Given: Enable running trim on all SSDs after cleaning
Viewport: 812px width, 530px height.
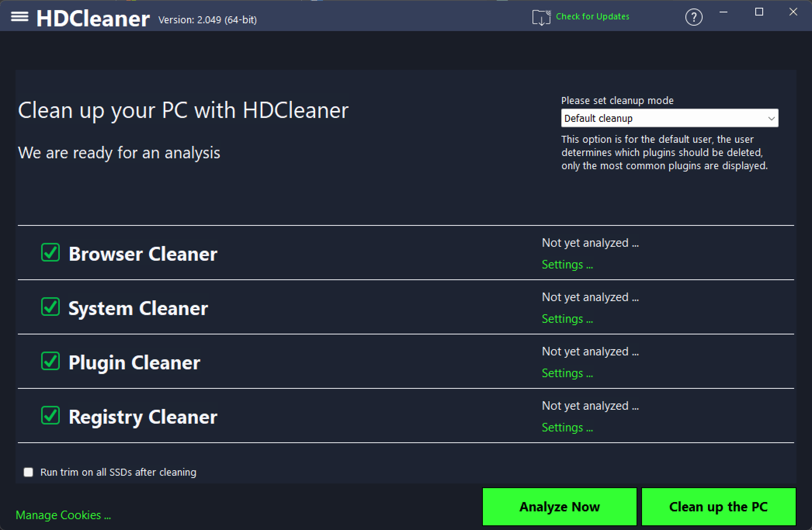Looking at the screenshot, I should 28,472.
